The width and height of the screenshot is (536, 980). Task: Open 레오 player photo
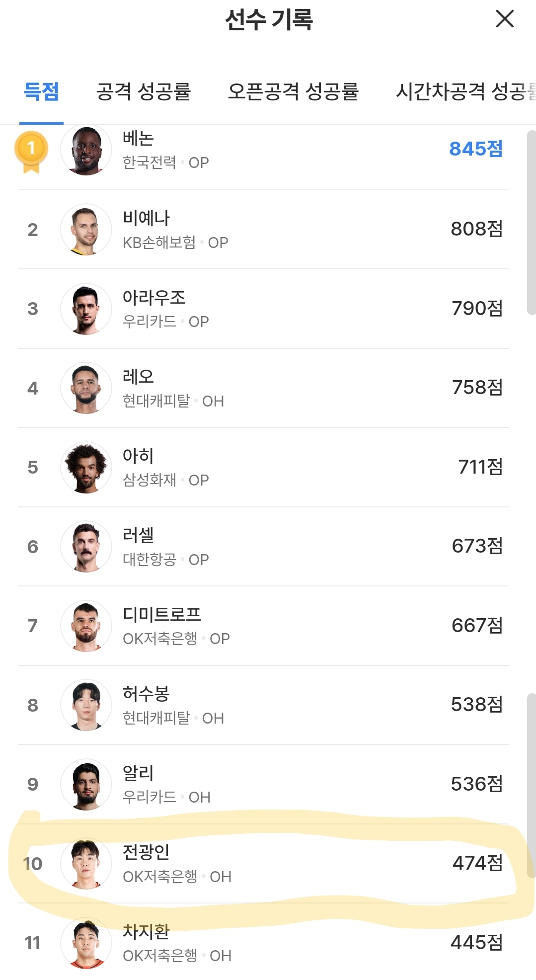tap(86, 388)
